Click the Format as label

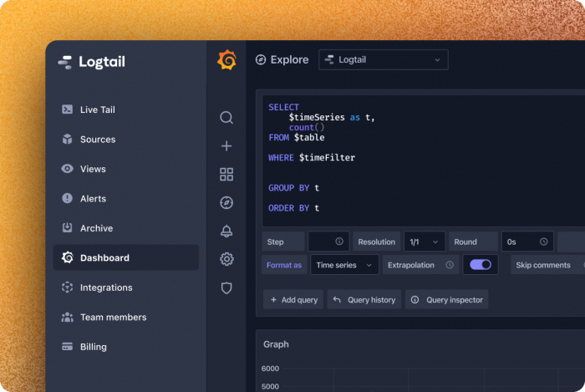coord(284,265)
